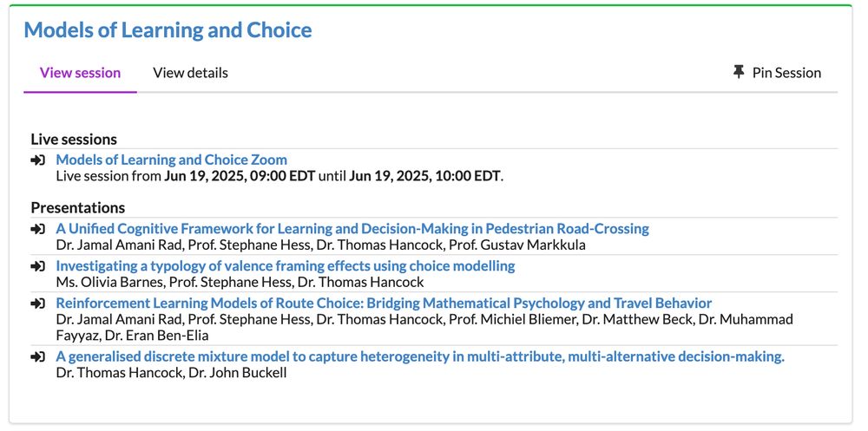Click the arrow icon beside valence framing presentation

[37, 267]
